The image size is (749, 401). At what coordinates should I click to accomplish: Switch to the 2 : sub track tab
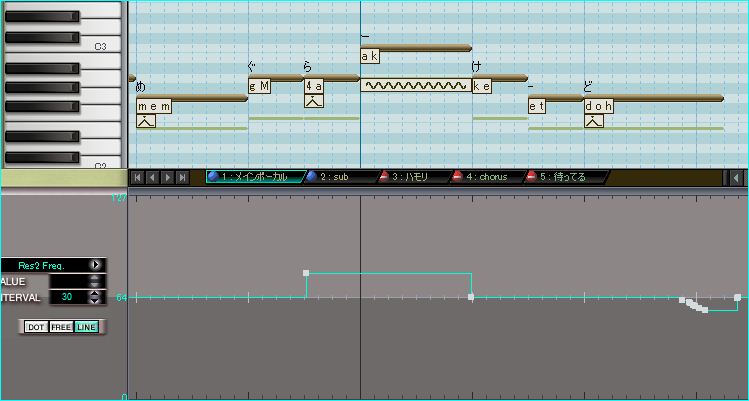pyautogui.click(x=340, y=177)
